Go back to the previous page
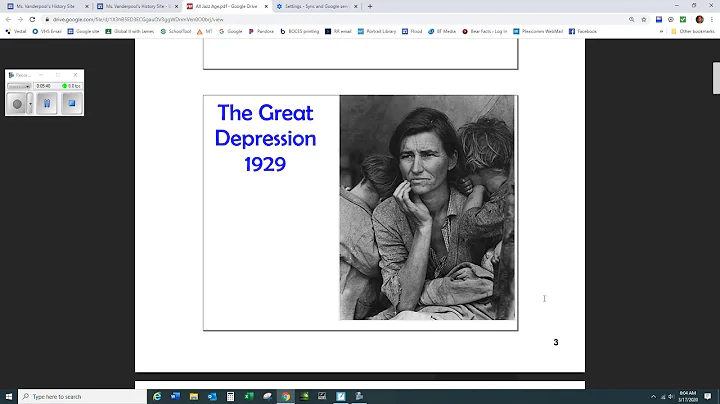The width and height of the screenshot is (720, 404). [x=8, y=19]
